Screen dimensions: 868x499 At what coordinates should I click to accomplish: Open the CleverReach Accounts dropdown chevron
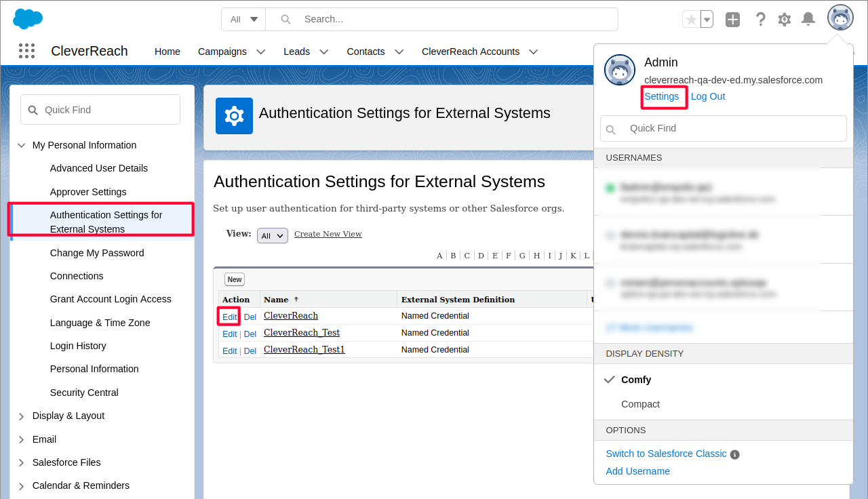click(534, 52)
